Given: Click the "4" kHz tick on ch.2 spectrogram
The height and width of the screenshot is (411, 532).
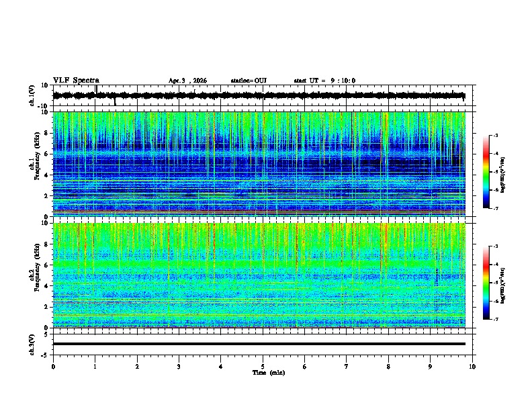Looking at the screenshot, I should point(46,286).
